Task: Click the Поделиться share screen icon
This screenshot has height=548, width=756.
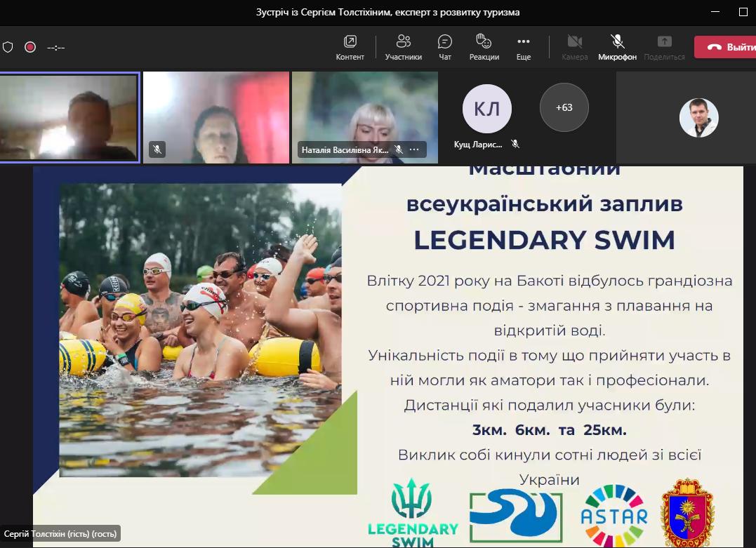Action: click(664, 47)
